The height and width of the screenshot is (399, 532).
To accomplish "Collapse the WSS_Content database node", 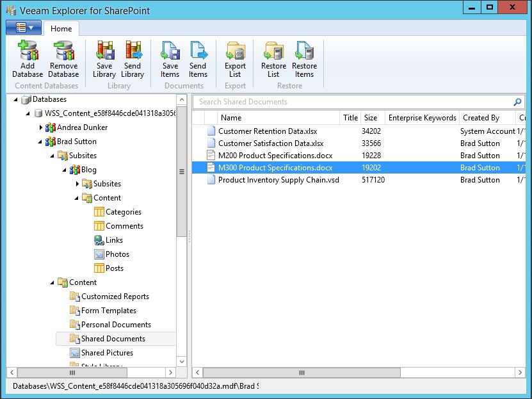I will [28, 113].
